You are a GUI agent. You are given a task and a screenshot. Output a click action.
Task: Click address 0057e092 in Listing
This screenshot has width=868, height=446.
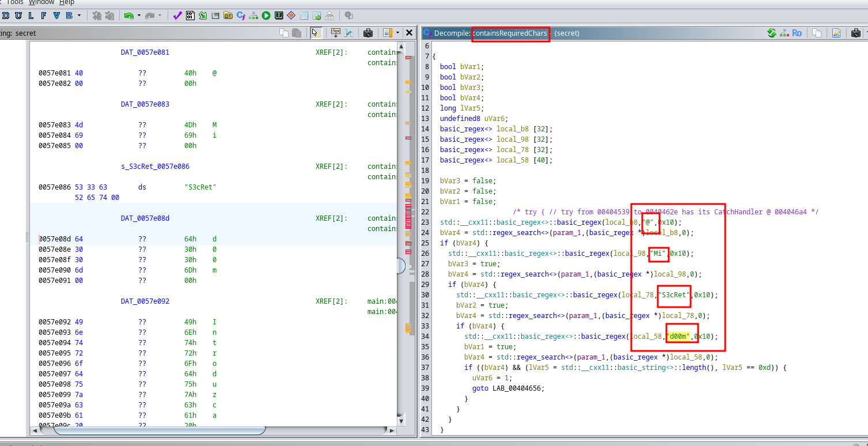click(55, 322)
